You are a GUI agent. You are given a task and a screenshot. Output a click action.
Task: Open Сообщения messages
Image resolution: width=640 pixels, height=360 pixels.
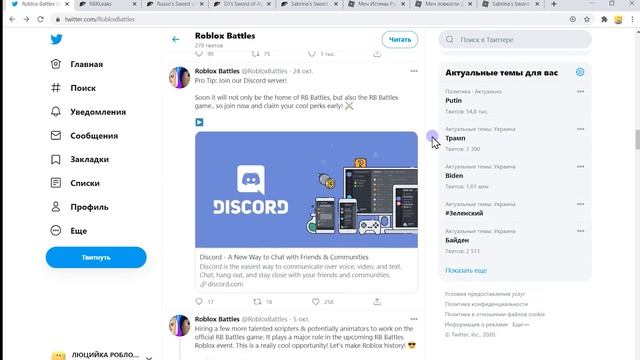(84, 136)
